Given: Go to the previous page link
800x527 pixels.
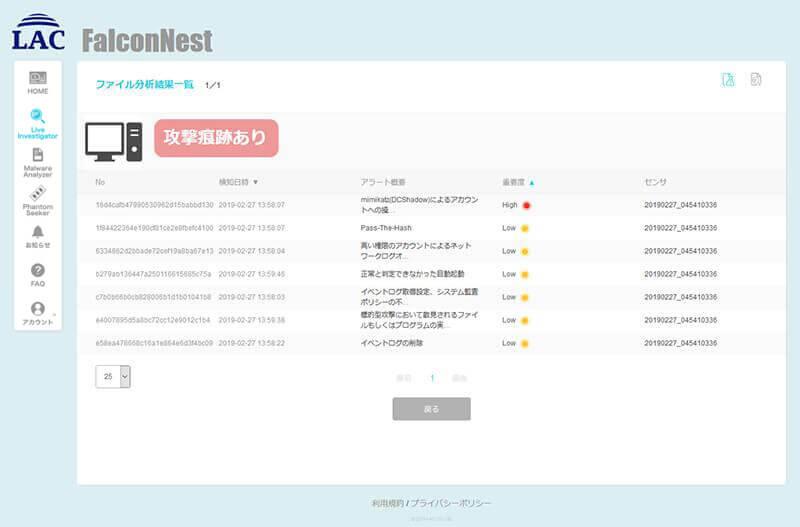Looking at the screenshot, I should [404, 378].
